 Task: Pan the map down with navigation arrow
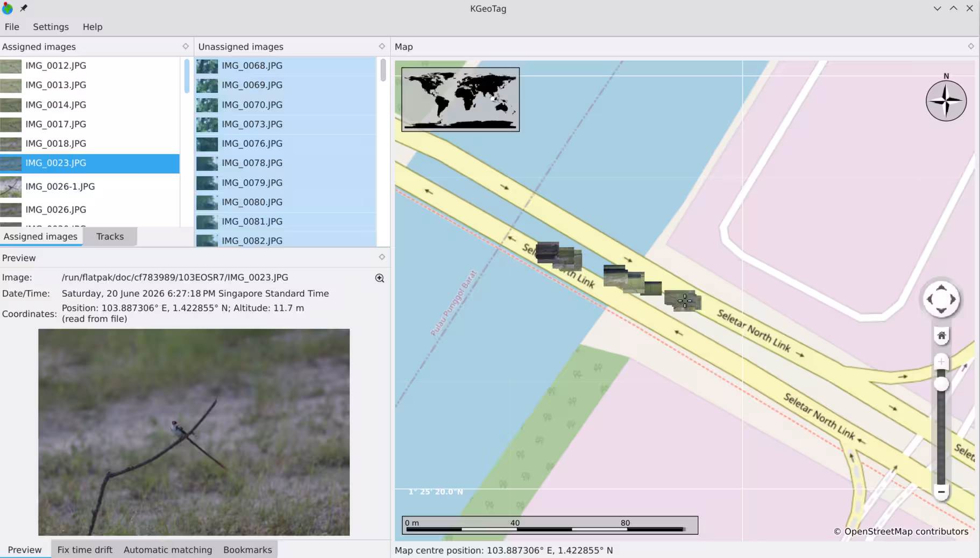(x=941, y=311)
